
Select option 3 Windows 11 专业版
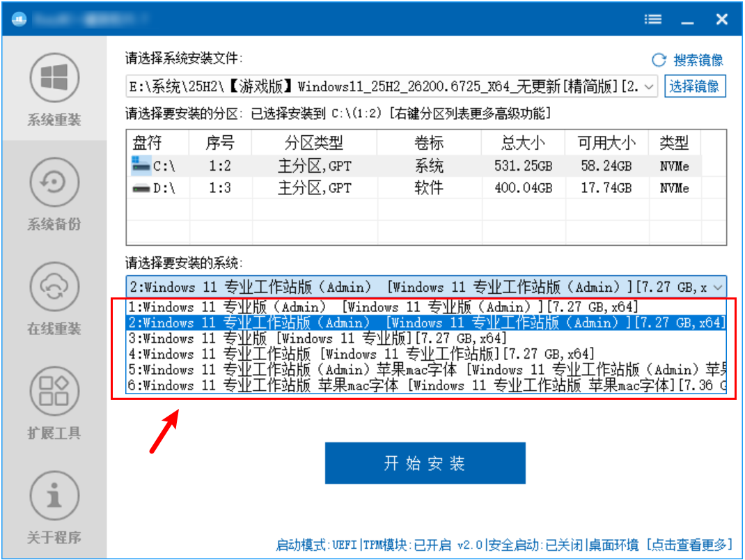pos(426,339)
